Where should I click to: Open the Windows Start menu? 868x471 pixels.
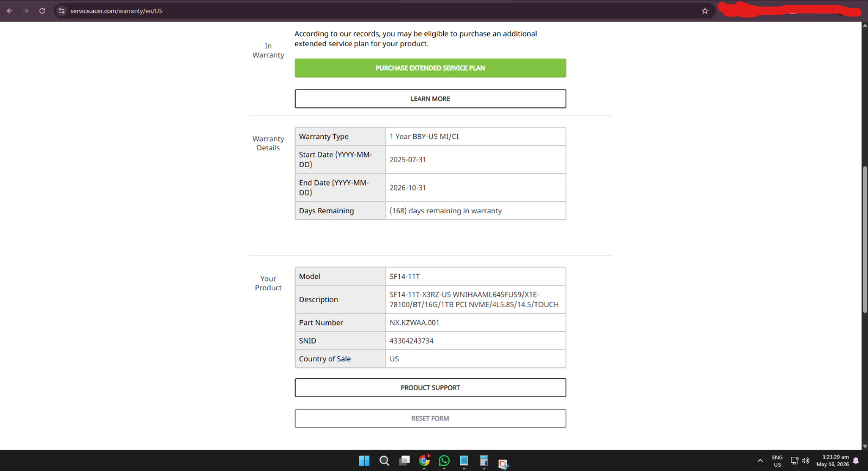pos(364,461)
